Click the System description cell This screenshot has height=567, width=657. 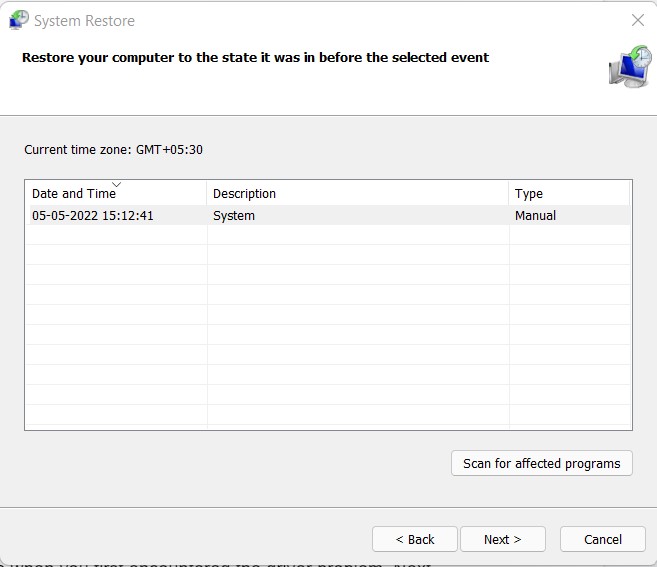pos(234,216)
